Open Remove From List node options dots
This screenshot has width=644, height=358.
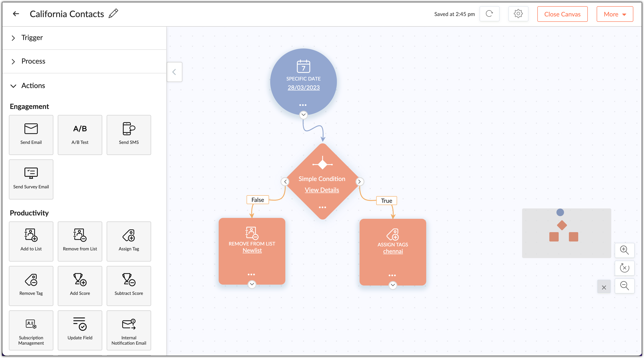pyautogui.click(x=251, y=275)
